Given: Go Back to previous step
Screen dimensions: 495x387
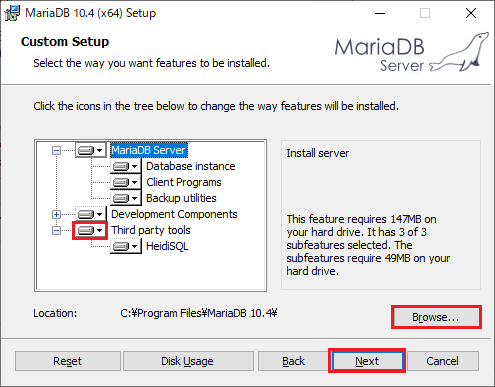Looking at the screenshot, I should pos(293,361).
